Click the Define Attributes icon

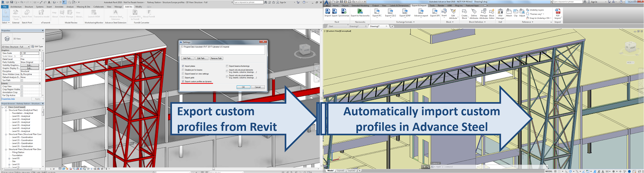tap(474, 14)
